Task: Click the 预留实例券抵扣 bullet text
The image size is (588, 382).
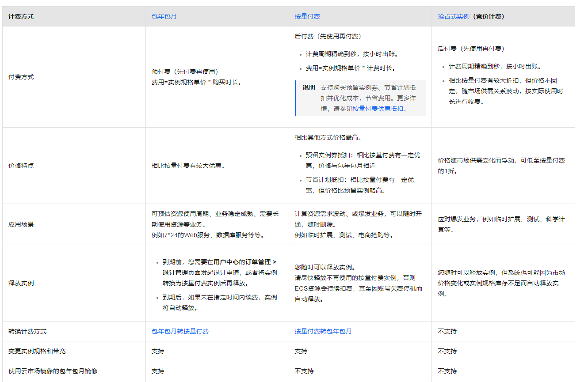Action: click(363, 160)
